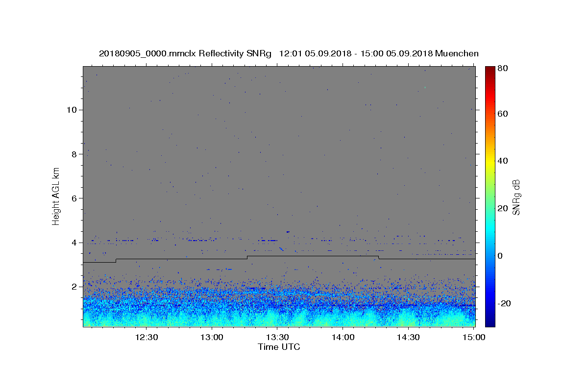This screenshot has width=588, height=392.
Task: Click the 13:30 time tick label
Action: click(277, 337)
